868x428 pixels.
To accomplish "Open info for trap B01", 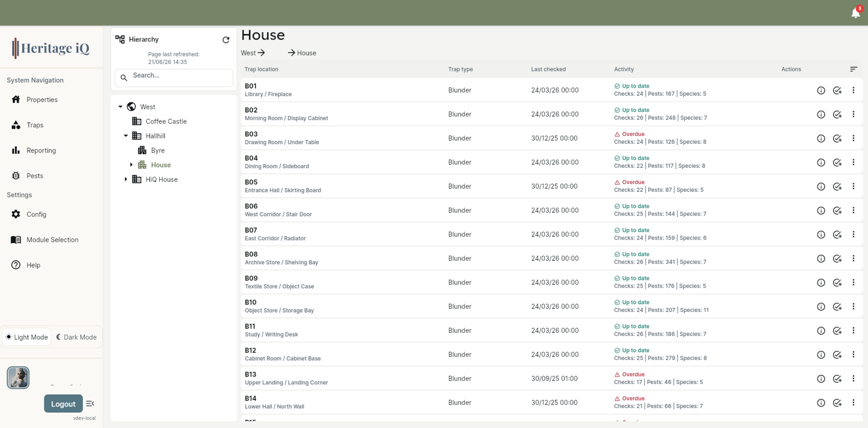I will (x=821, y=90).
